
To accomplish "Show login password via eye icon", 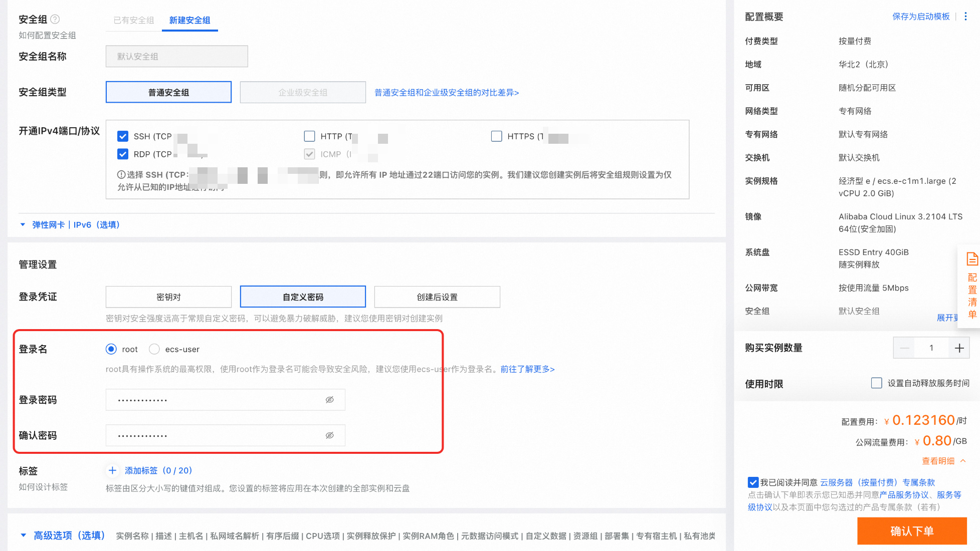I will click(329, 400).
